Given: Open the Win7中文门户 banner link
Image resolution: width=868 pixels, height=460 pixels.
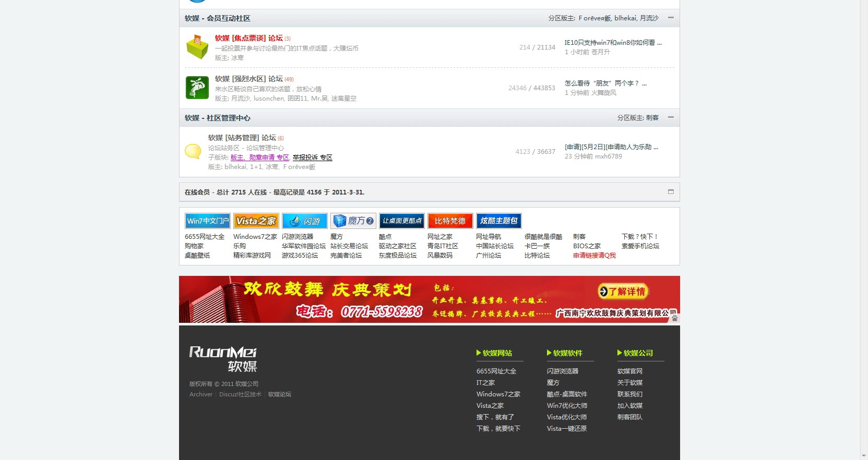Looking at the screenshot, I should [207, 221].
